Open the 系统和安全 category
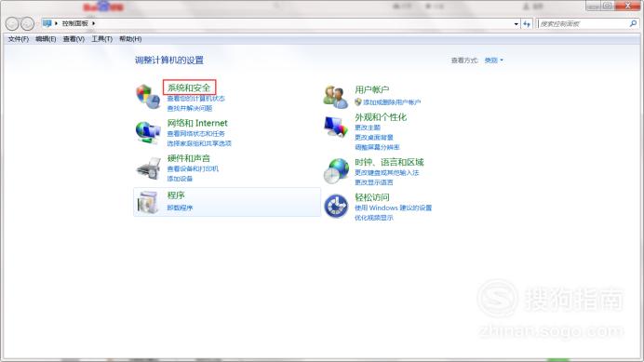Screen dimensions: 644x362 click(189, 87)
